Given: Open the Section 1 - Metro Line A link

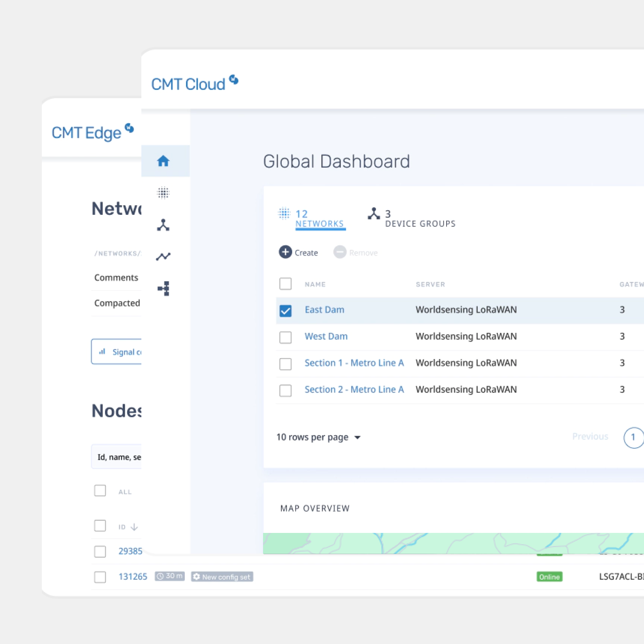Looking at the screenshot, I should 354,363.
